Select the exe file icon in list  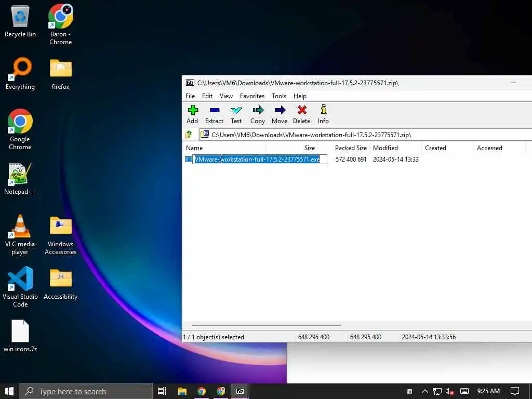[x=188, y=159]
